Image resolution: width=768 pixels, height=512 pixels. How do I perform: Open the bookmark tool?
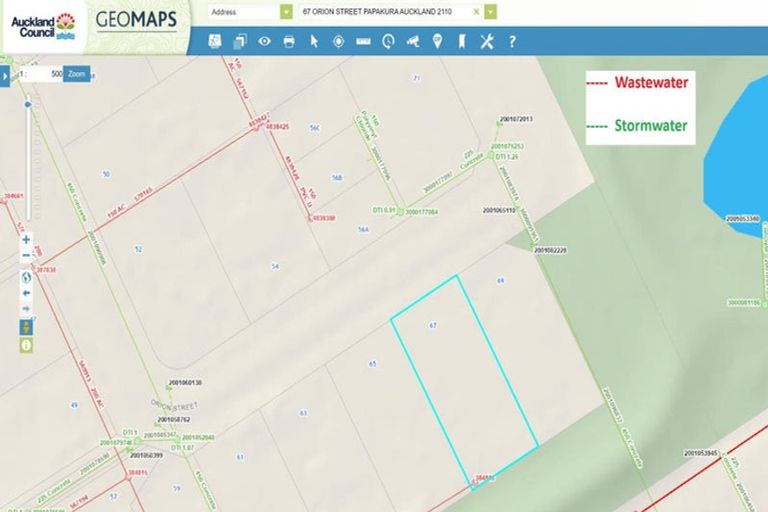pyautogui.click(x=461, y=41)
